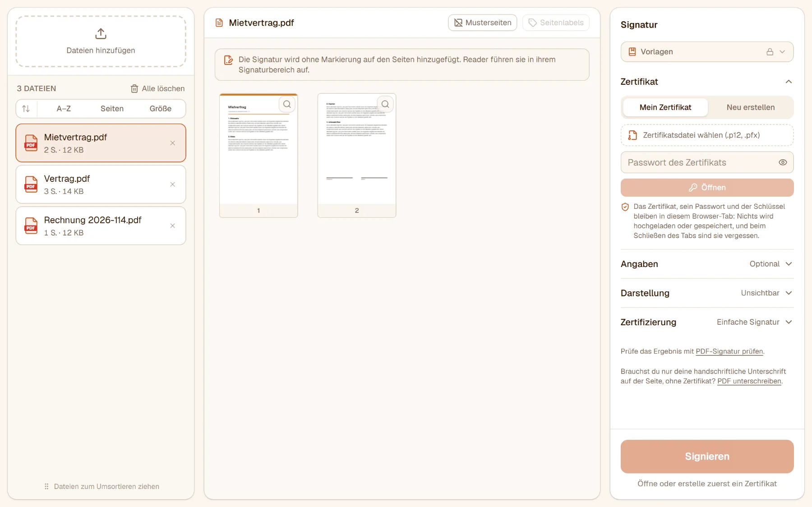This screenshot has height=507, width=812.
Task: Click the Musterseiten button
Action: tap(482, 23)
